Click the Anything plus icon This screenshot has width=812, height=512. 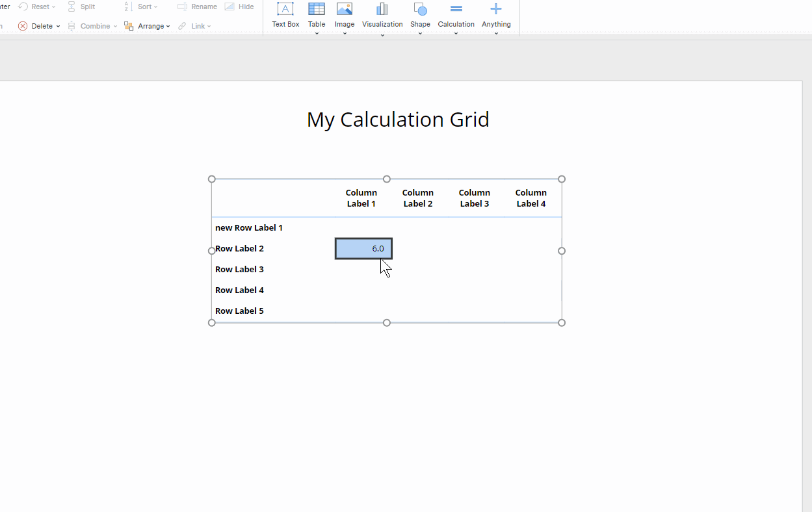[496, 9]
